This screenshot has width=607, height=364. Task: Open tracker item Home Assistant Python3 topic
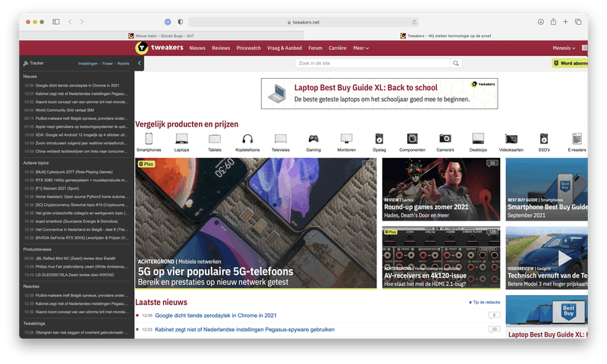click(81, 196)
